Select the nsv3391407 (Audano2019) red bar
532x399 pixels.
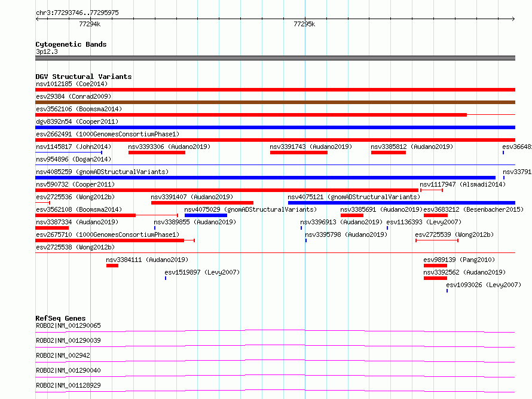tap(202, 203)
